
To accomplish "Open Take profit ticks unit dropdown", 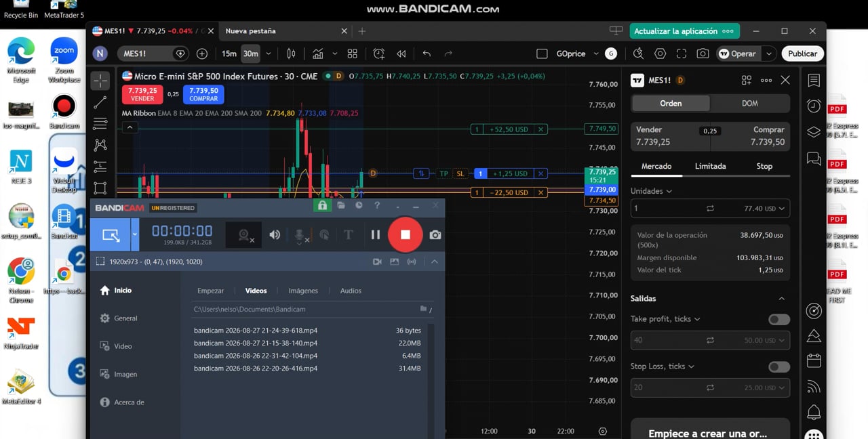I will pyautogui.click(x=665, y=319).
